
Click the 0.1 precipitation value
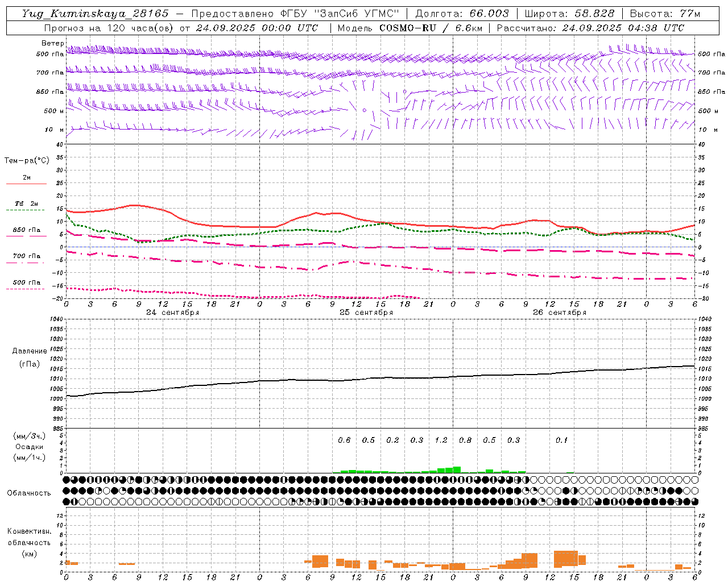[561, 440]
